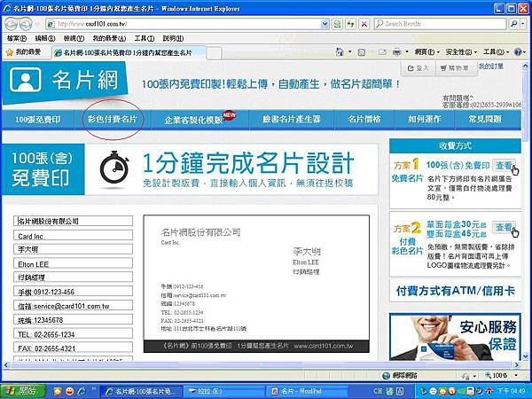Click the 登入 login button
The width and height of the screenshot is (532, 399).
coord(419,68)
